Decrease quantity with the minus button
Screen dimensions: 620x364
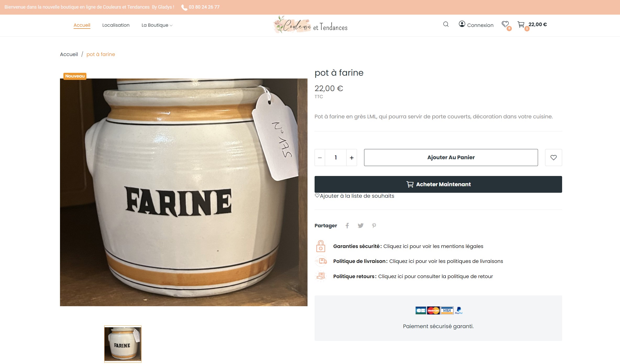point(320,158)
